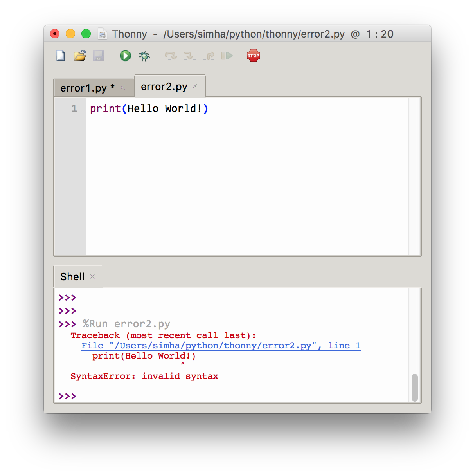Run the current script with green play button

click(125, 56)
